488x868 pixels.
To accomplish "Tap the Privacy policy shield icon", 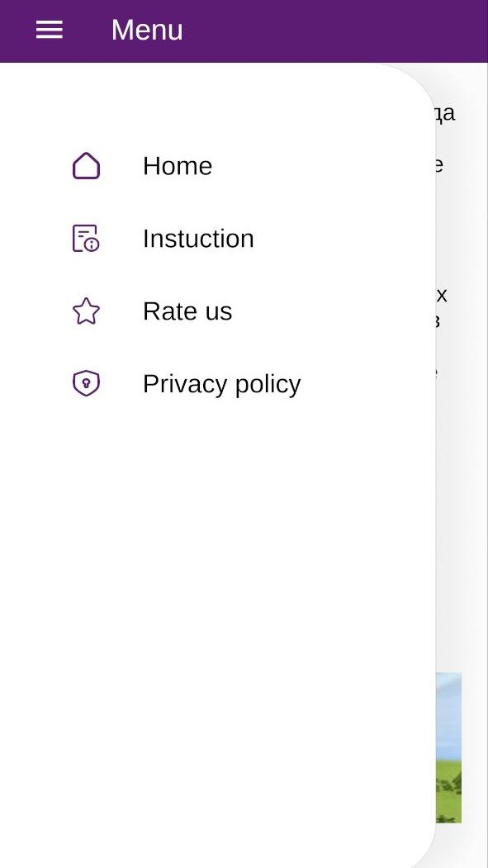I will (x=86, y=384).
